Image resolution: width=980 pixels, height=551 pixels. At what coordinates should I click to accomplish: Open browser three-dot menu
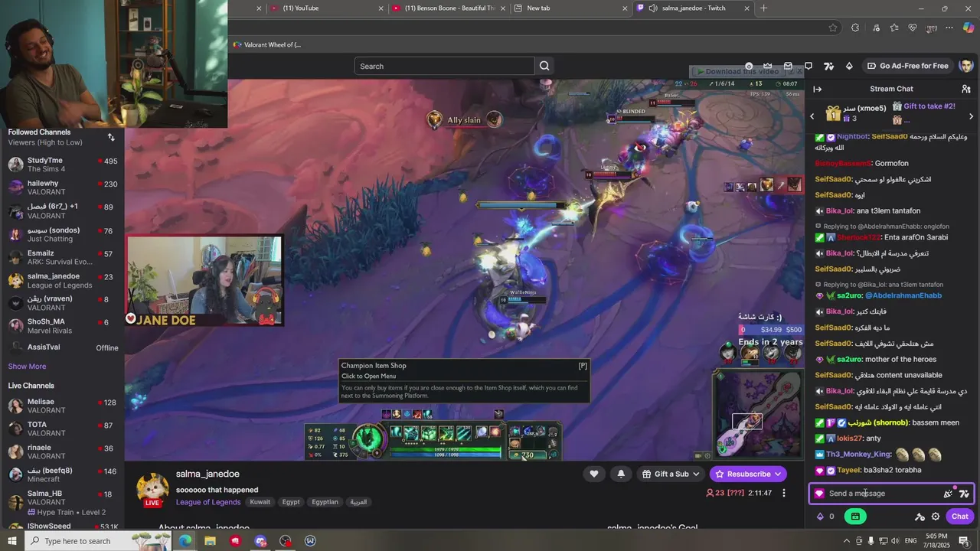pos(949,28)
